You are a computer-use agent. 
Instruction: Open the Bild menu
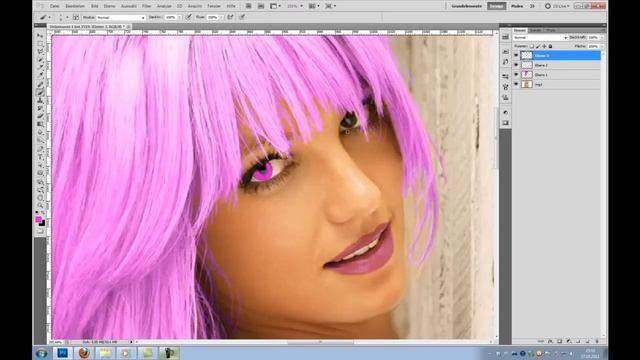95,6
